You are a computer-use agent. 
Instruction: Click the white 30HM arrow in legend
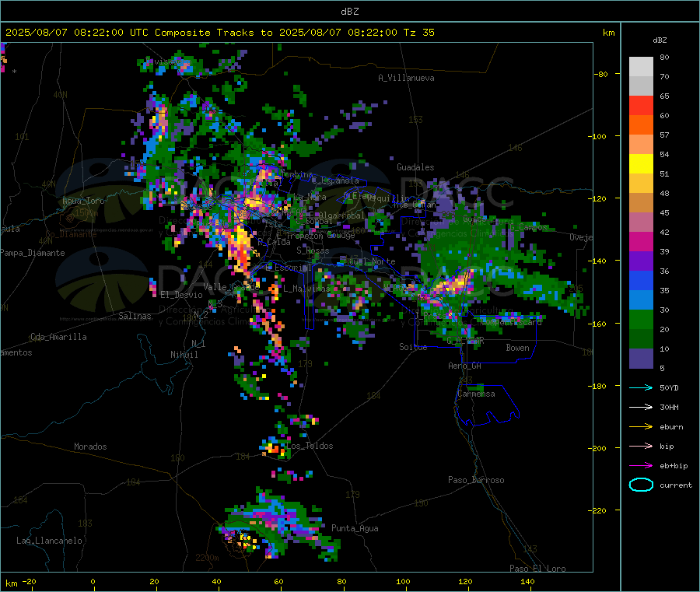pyautogui.click(x=641, y=407)
